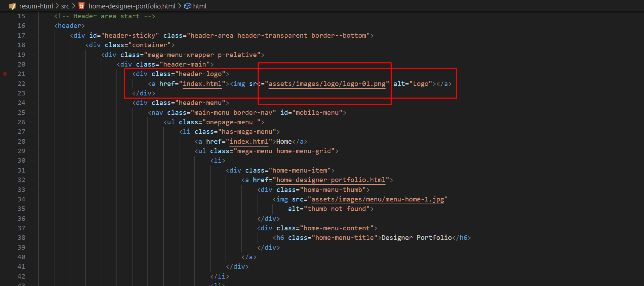Fold the mega-menu ul at line 29

click(x=33, y=151)
